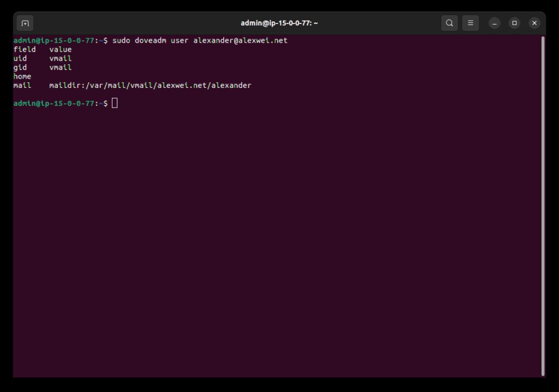Click the search magnifier icon
Image resolution: width=559 pixels, height=392 pixels.
pyautogui.click(x=449, y=23)
